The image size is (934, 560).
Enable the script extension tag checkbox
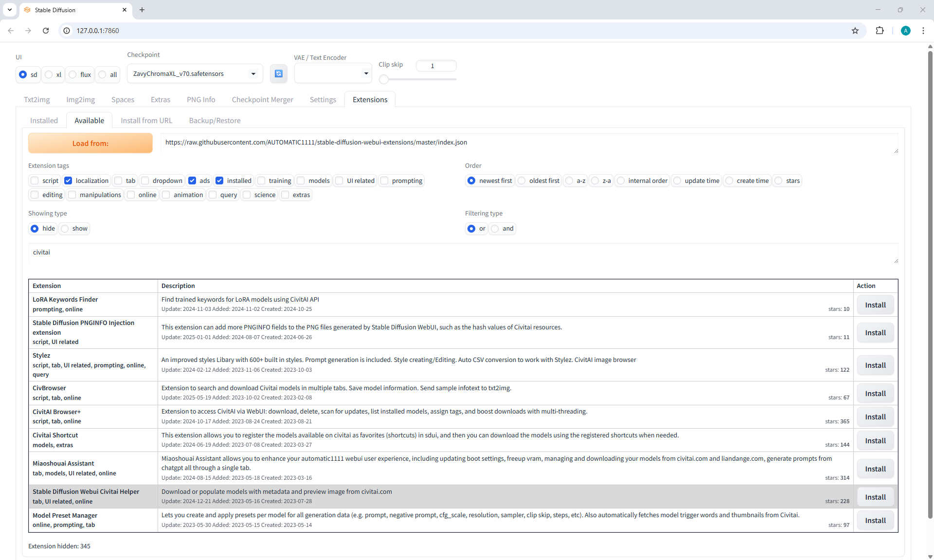click(35, 181)
